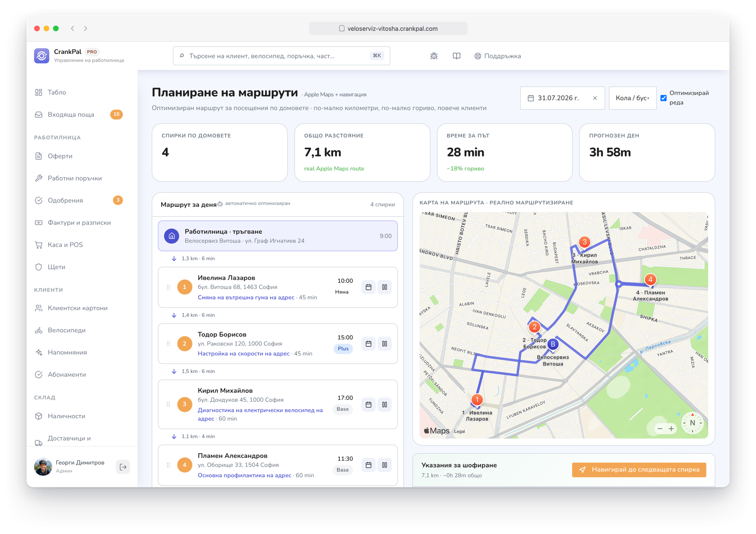Open Настройка на скорости на адрес link
The height and width of the screenshot is (534, 756).
[x=243, y=354]
